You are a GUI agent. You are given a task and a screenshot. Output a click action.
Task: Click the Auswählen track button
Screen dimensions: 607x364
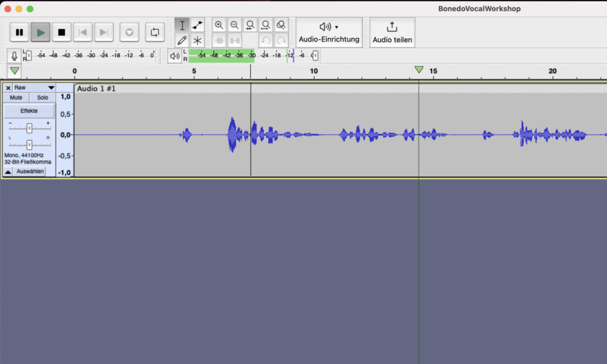30,171
